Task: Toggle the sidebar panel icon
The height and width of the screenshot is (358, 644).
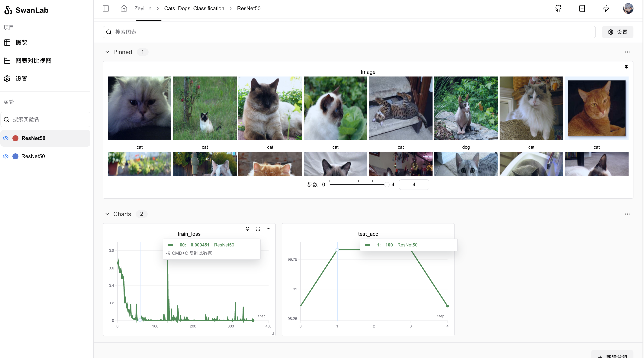Action: pos(106,8)
